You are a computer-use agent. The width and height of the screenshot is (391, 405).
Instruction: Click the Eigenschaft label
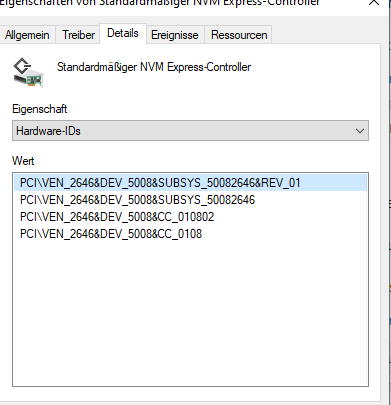coord(40,109)
